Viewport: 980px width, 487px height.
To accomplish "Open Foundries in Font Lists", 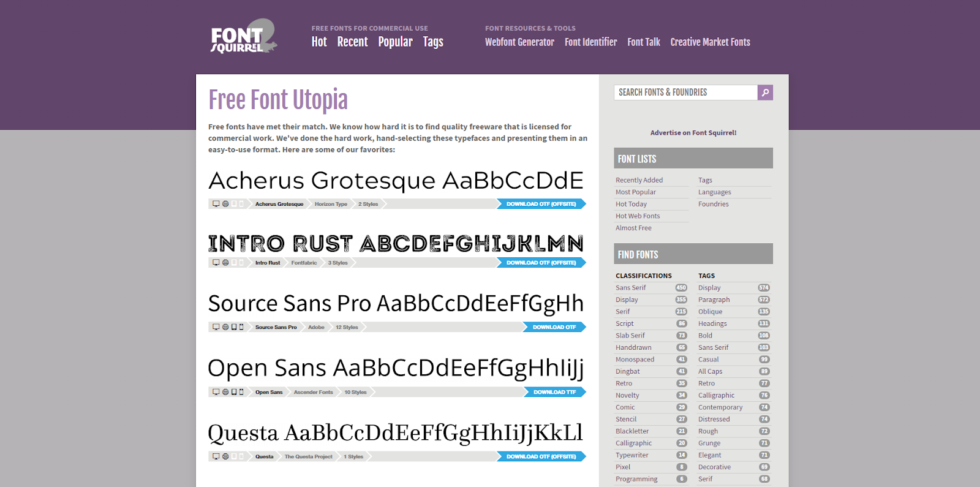I will coord(714,204).
